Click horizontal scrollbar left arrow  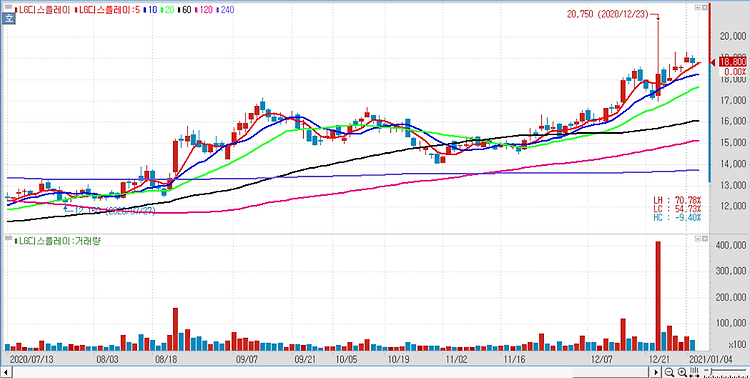[7, 372]
